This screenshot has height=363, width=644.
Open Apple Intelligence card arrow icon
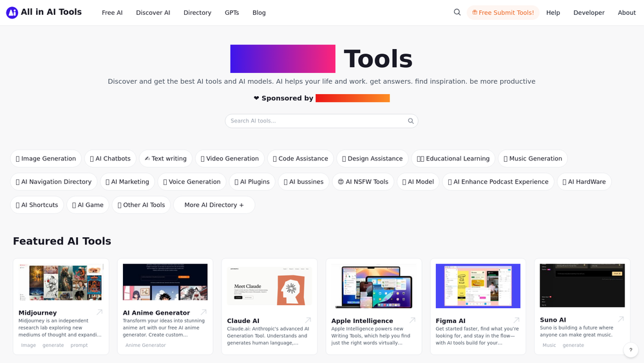click(412, 320)
